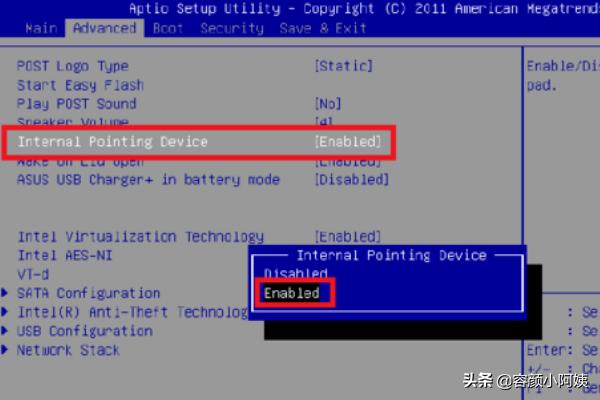Switch to the Main tab

point(41,28)
